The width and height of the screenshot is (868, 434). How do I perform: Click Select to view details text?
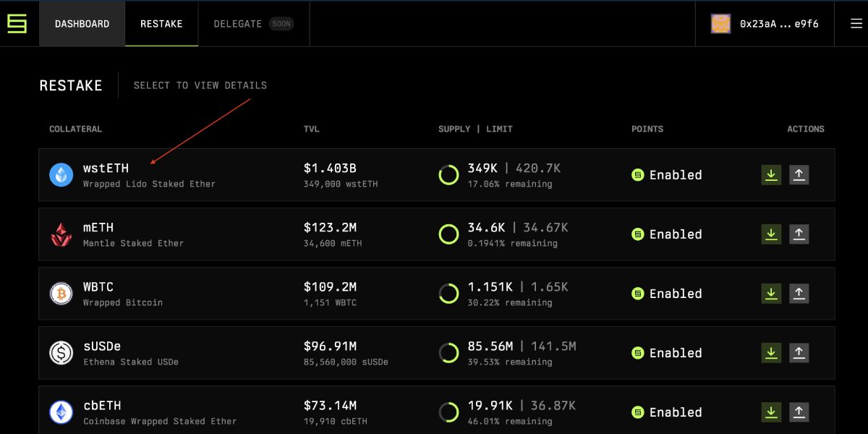[200, 85]
